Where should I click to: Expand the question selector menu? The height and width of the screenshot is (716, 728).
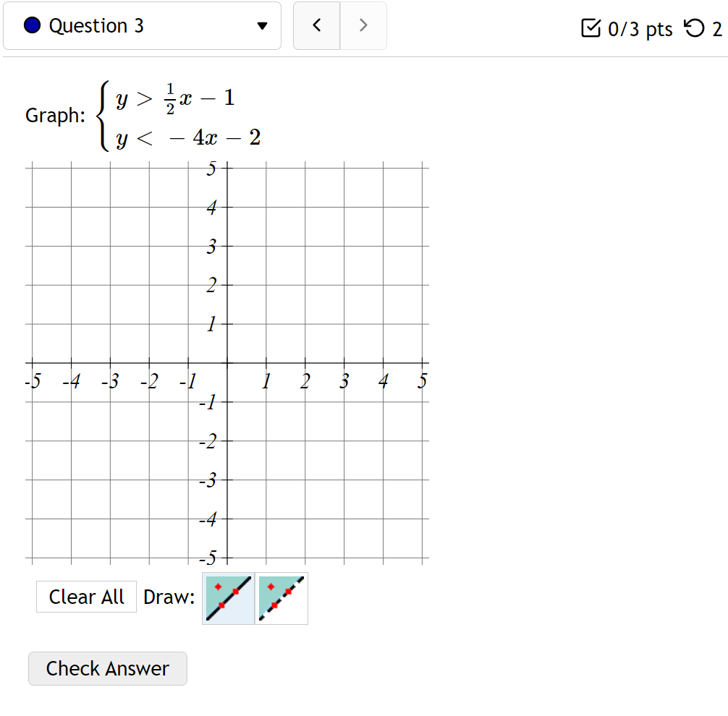point(142,25)
